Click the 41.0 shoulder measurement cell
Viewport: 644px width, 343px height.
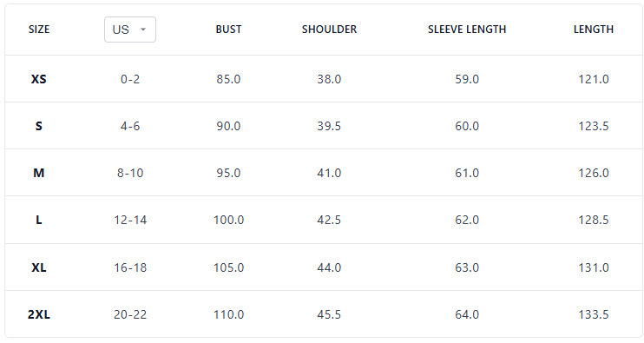[329, 173]
